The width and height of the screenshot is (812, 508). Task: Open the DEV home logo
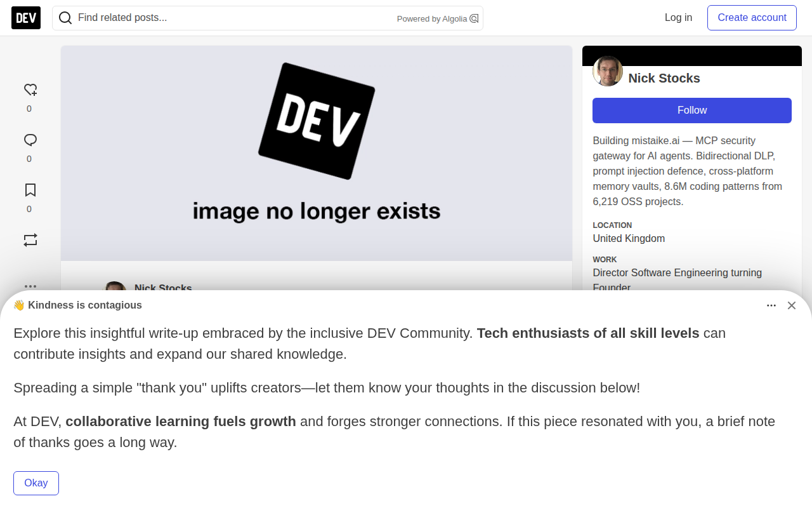[x=26, y=18]
